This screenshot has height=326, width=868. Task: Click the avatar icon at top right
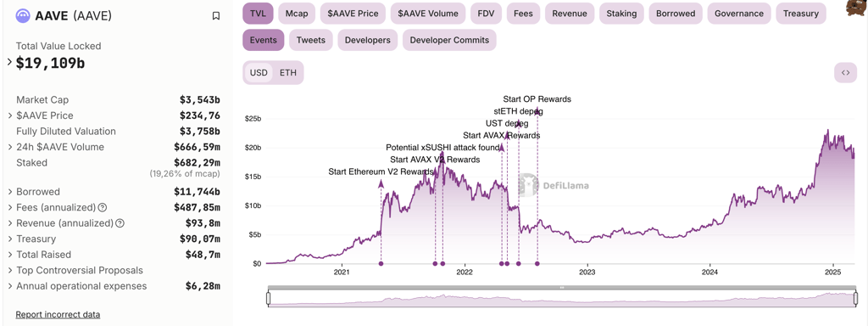click(858, 6)
